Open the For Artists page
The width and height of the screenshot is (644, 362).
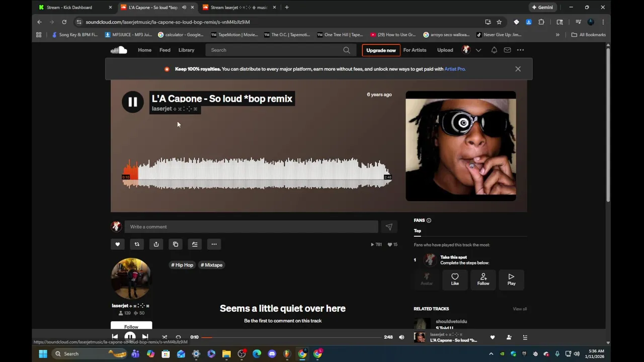click(x=415, y=50)
